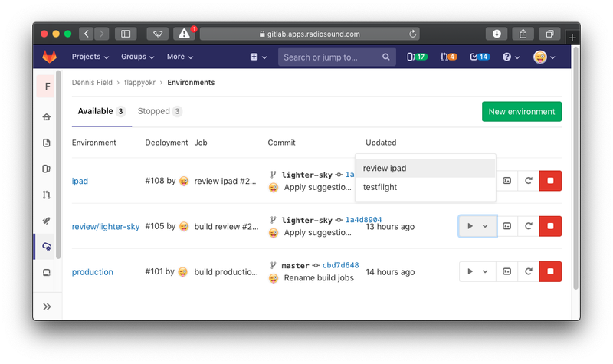The height and width of the screenshot is (364, 613).
Task: Open the More menu
Action: [180, 57]
